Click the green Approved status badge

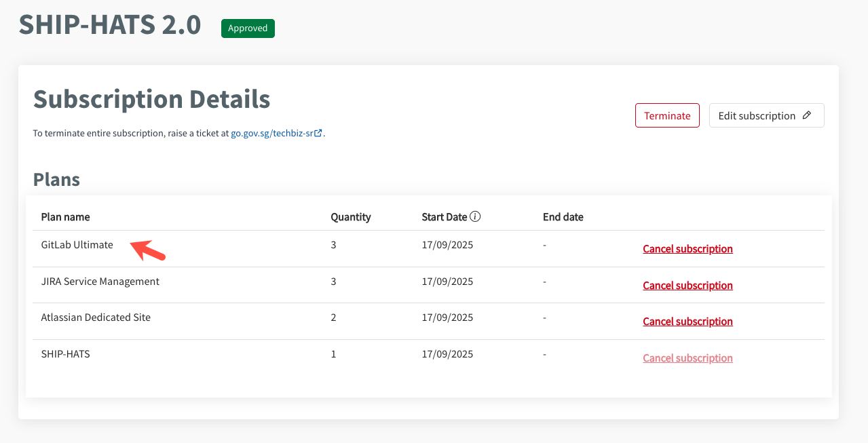(248, 28)
